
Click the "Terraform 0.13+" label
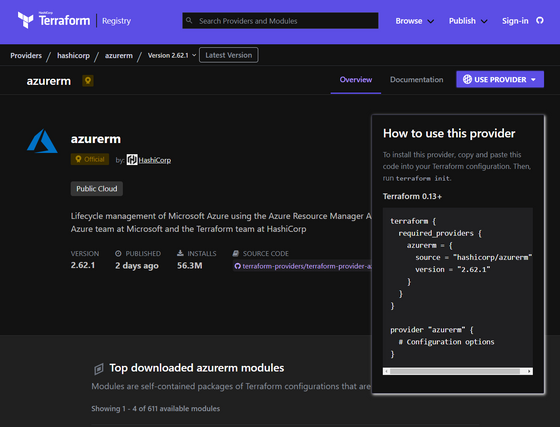[412, 196]
